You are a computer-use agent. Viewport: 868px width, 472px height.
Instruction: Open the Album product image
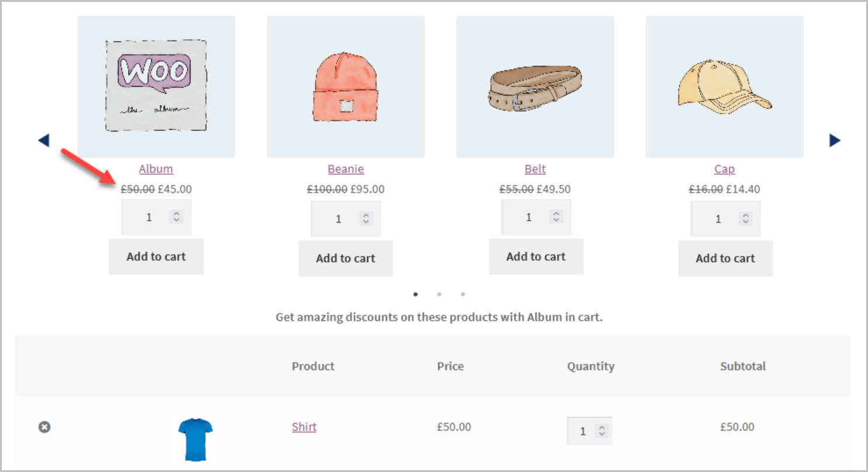click(x=156, y=87)
